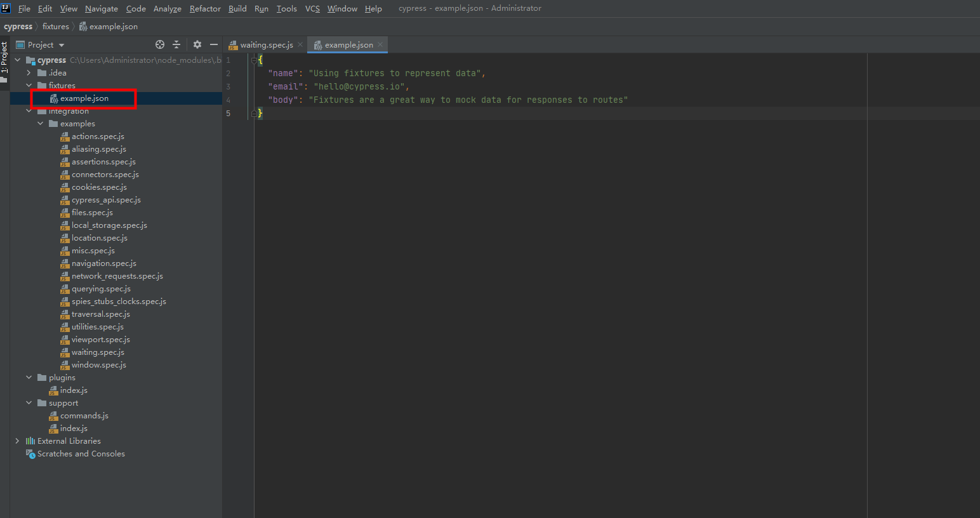Click the Scratches and Consoles icon
980x518 pixels.
click(x=30, y=454)
